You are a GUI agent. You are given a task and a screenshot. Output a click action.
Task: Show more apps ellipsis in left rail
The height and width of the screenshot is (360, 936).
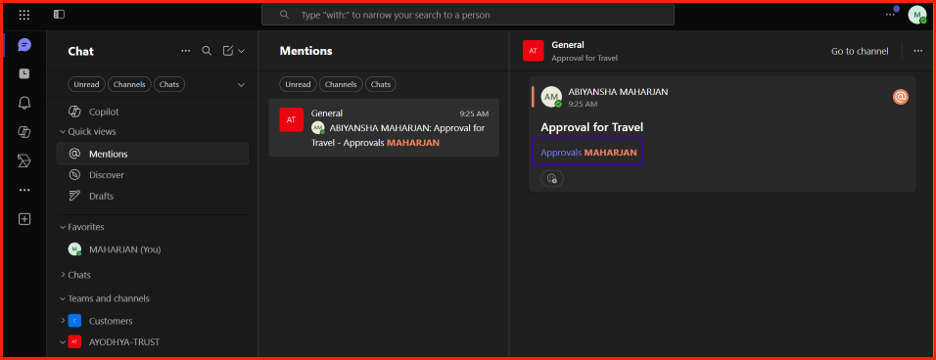tap(24, 190)
